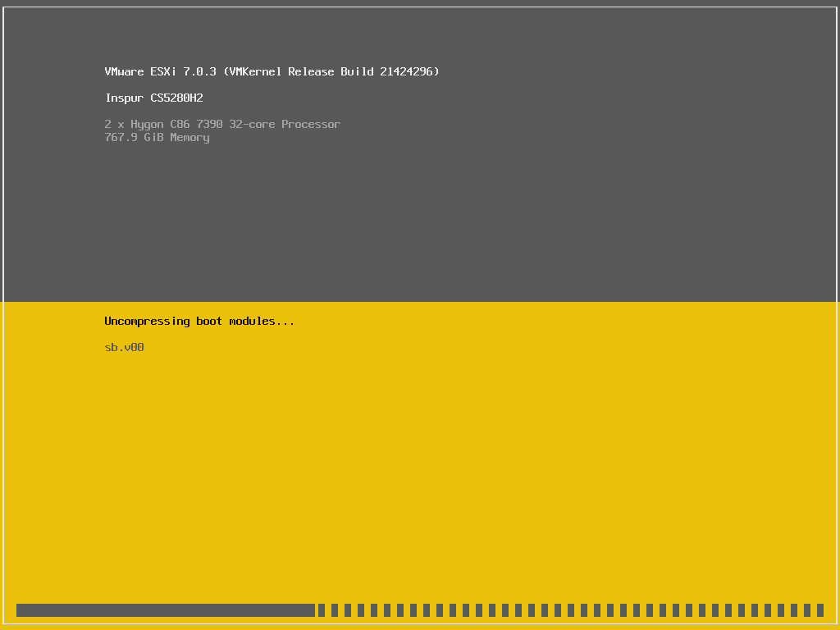The image size is (840, 630).
Task: Click the "VMware ESXi 7.0.3" version text
Action: (x=160, y=71)
